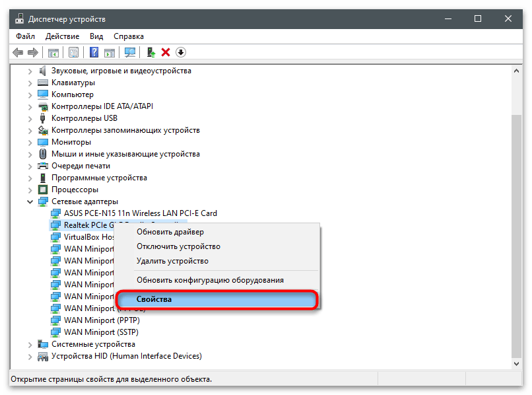The width and height of the screenshot is (532, 395).
Task: Maximize the Диспетчер устройств window
Action: tap(478, 18)
